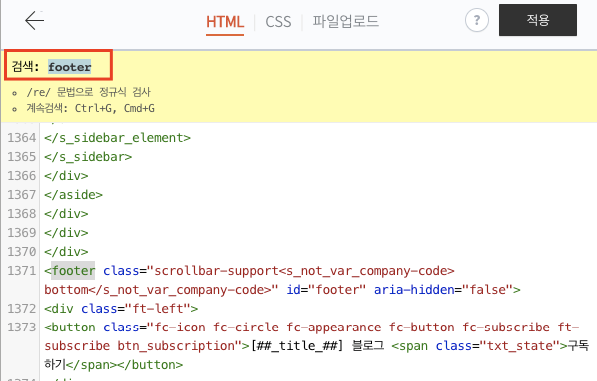
Task: Place cursor in btn_subscription class name
Action: click(x=176, y=346)
